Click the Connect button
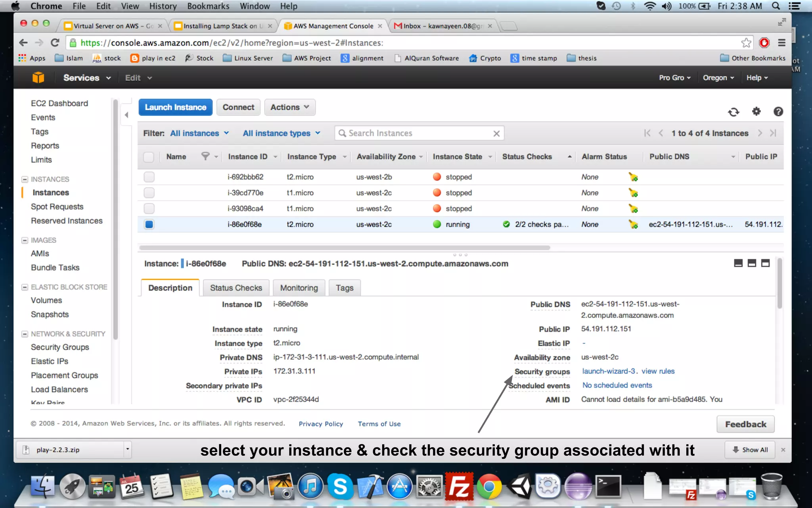The width and height of the screenshot is (812, 508). [x=238, y=108]
